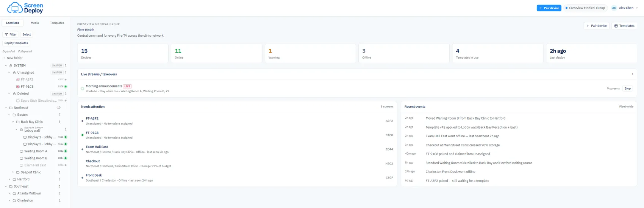Screen dimensions: 644x208
Task: Click the Waiting Room B screen icon
Action: click(21, 158)
